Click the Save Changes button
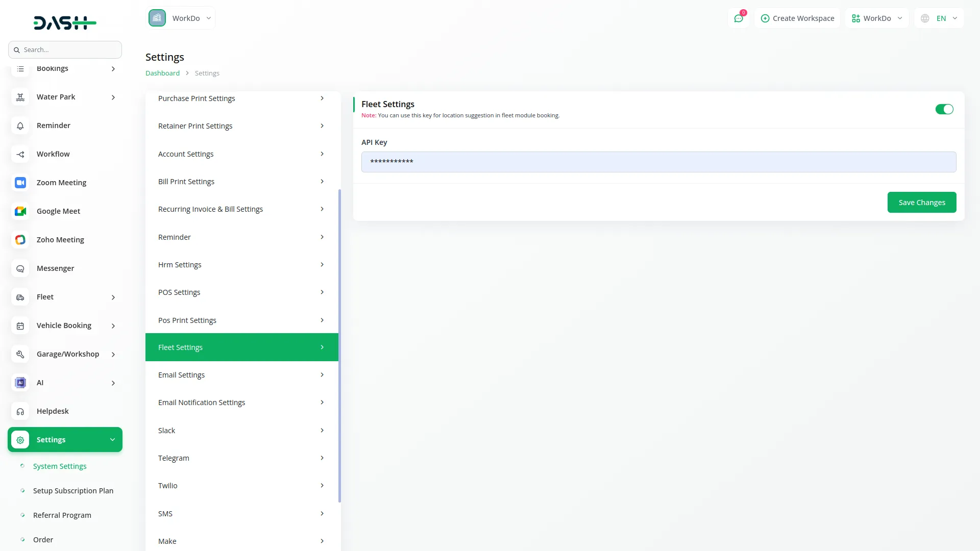The height and width of the screenshot is (551, 980). (921, 203)
